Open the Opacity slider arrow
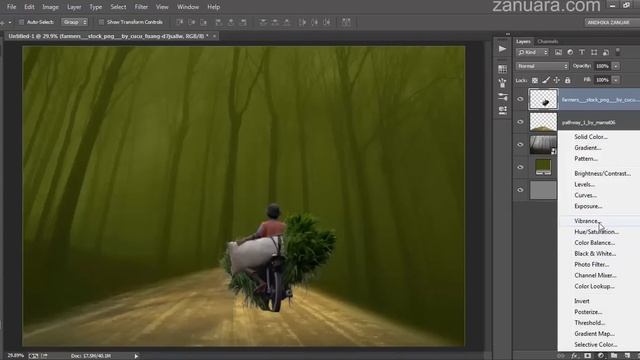 point(616,66)
